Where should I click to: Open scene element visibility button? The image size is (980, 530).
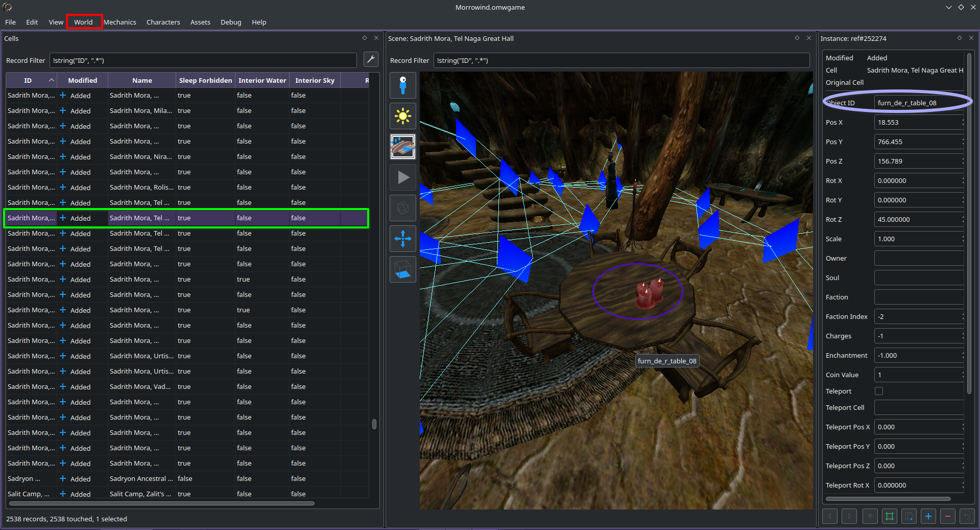[x=403, y=147]
